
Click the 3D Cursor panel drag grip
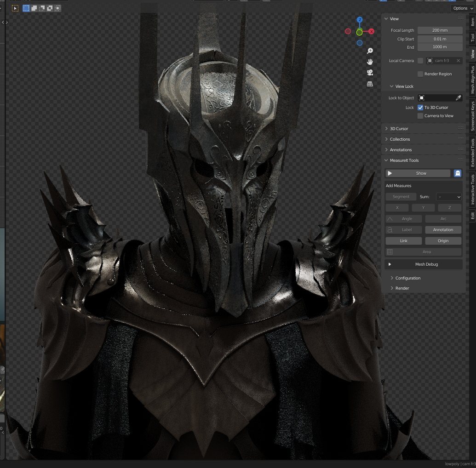tap(461, 128)
